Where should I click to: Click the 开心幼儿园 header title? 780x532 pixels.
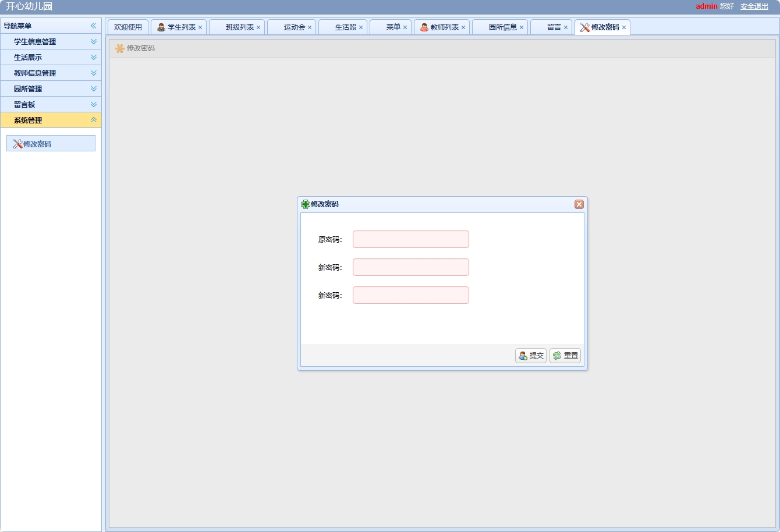pos(29,6)
